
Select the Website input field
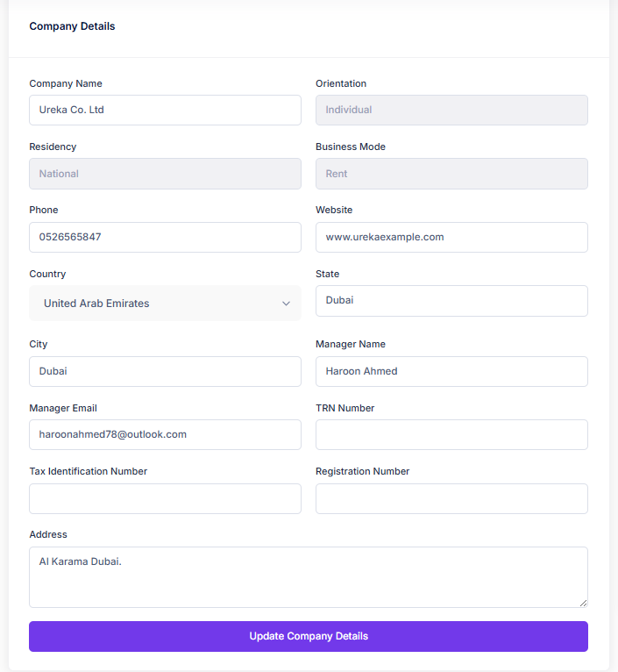point(451,238)
